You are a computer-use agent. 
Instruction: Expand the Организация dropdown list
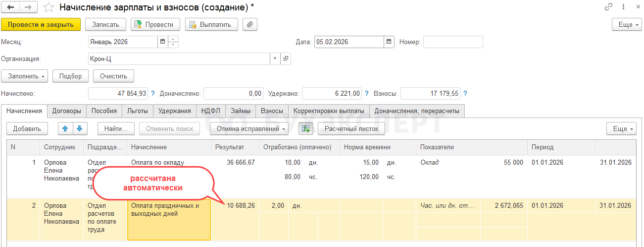(x=275, y=59)
